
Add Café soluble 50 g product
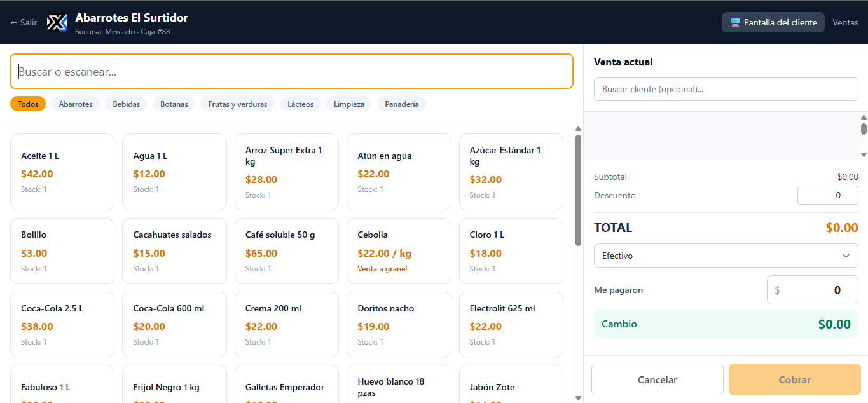[287, 251]
